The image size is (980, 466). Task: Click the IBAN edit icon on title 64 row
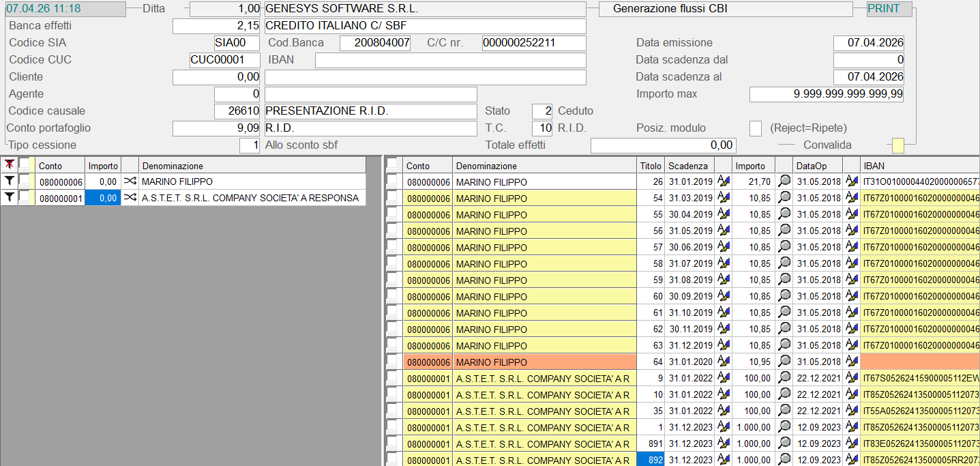[851, 362]
